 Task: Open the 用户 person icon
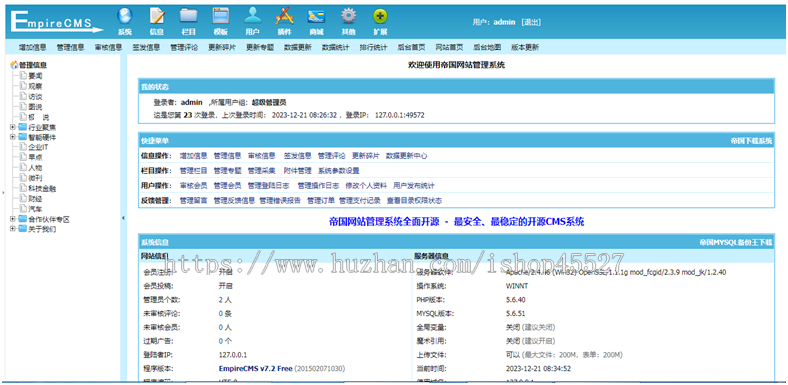tap(252, 17)
